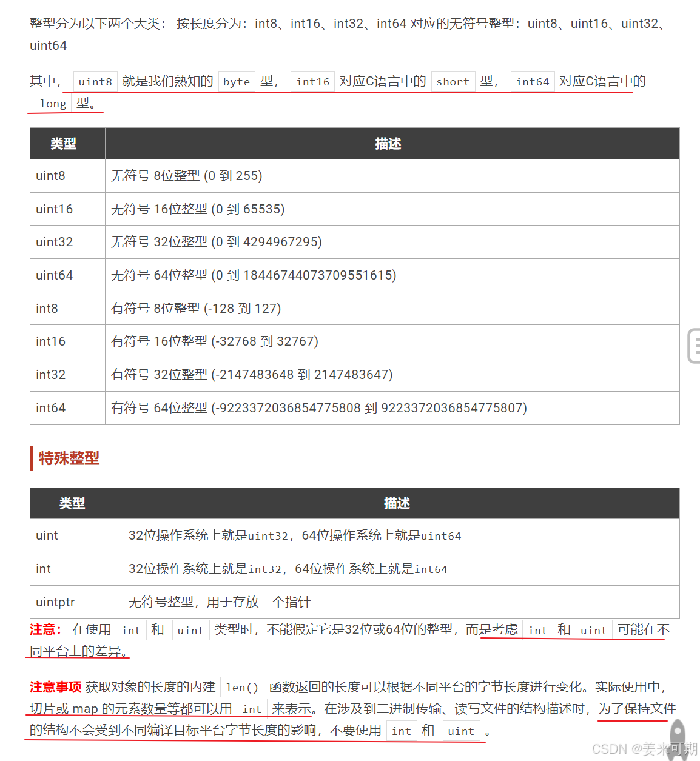Click the 类型 column header in first table

[x=65, y=144]
